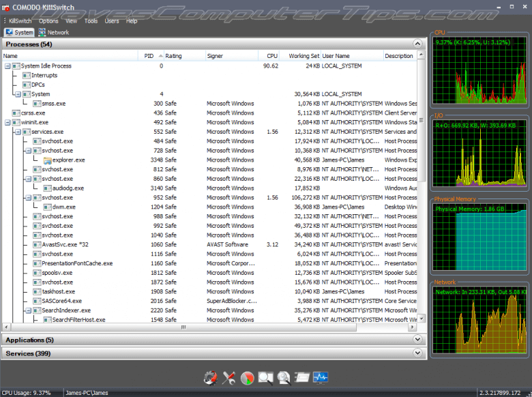Viewport: 532px width, 397px height.
Task: Click the audiodg.exe process icon
Action: [x=47, y=188]
